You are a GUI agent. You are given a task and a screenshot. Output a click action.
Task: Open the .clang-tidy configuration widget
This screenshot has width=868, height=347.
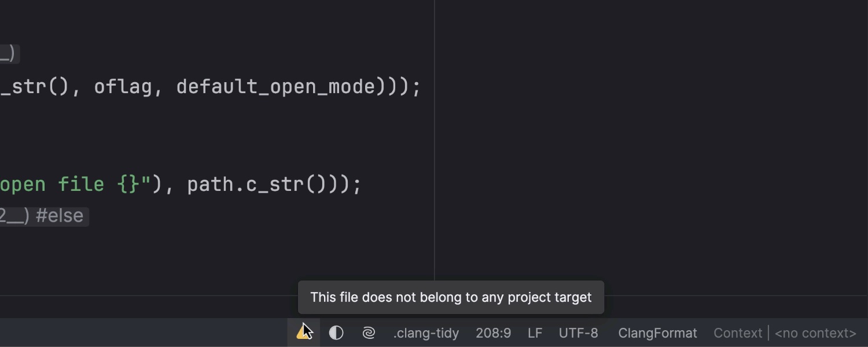[426, 333]
